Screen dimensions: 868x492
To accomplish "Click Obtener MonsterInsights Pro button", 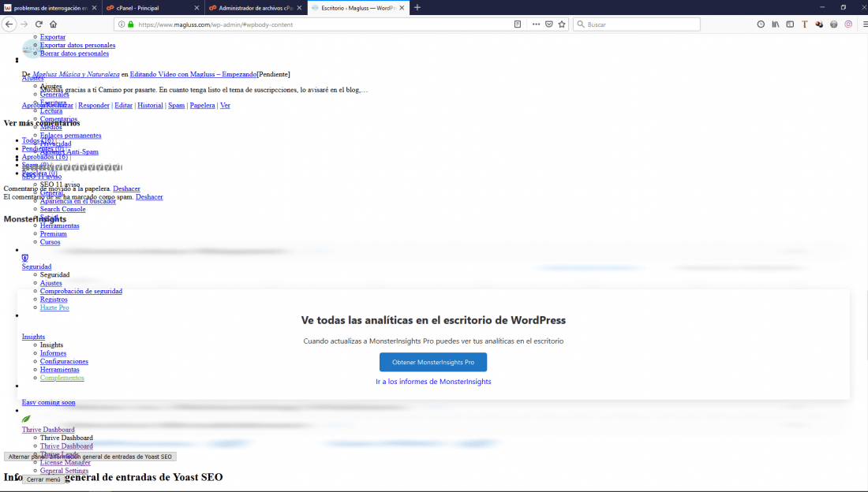I will [433, 362].
